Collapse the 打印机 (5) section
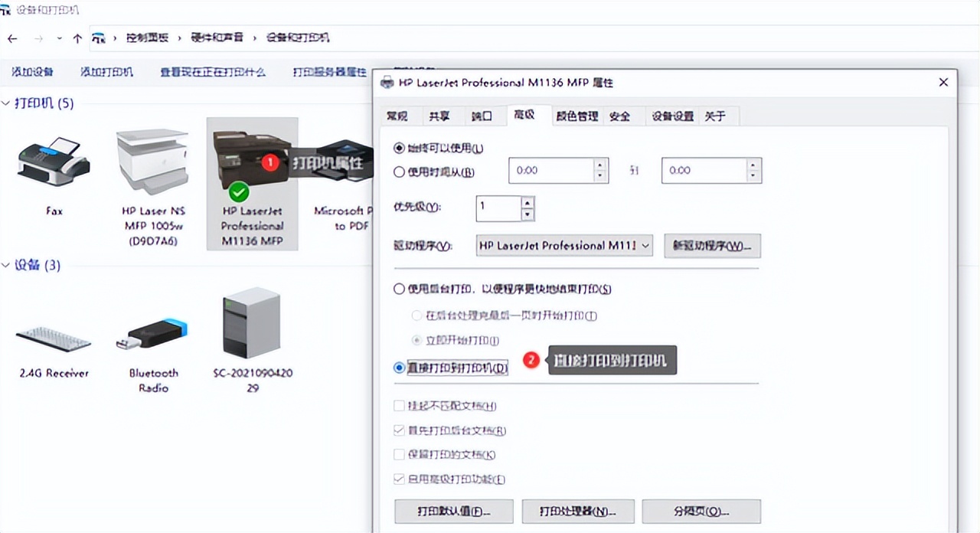980x533 pixels. click(6, 103)
